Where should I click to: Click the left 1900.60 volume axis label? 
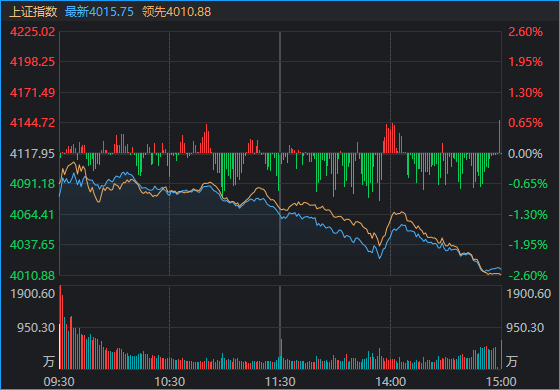tap(33, 294)
